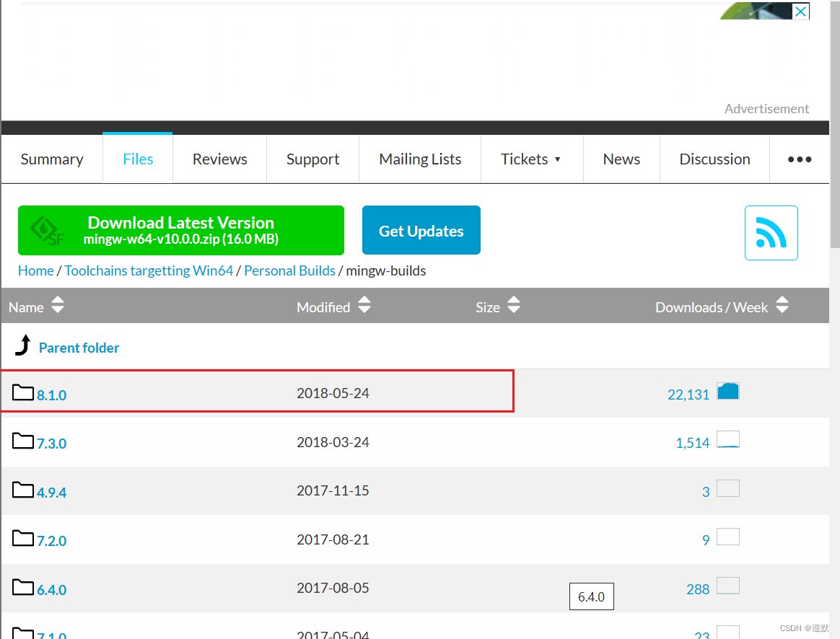Go to the Support tab

point(313,159)
